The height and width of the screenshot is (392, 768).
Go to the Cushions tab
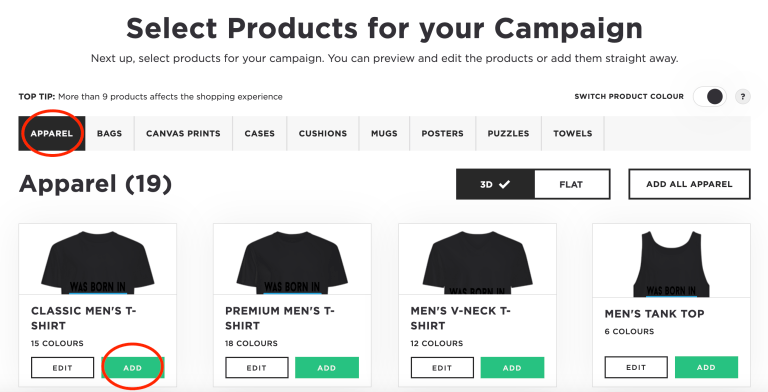tap(323, 133)
